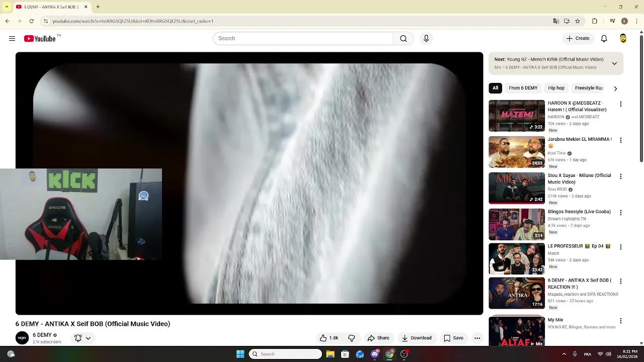Open the notifications bell in header

(x=604, y=39)
